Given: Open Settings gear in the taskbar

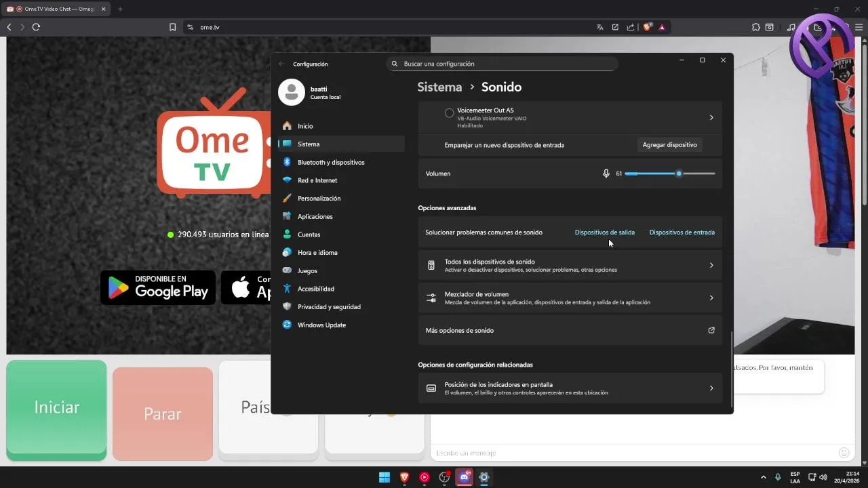Looking at the screenshot, I should click(x=484, y=477).
